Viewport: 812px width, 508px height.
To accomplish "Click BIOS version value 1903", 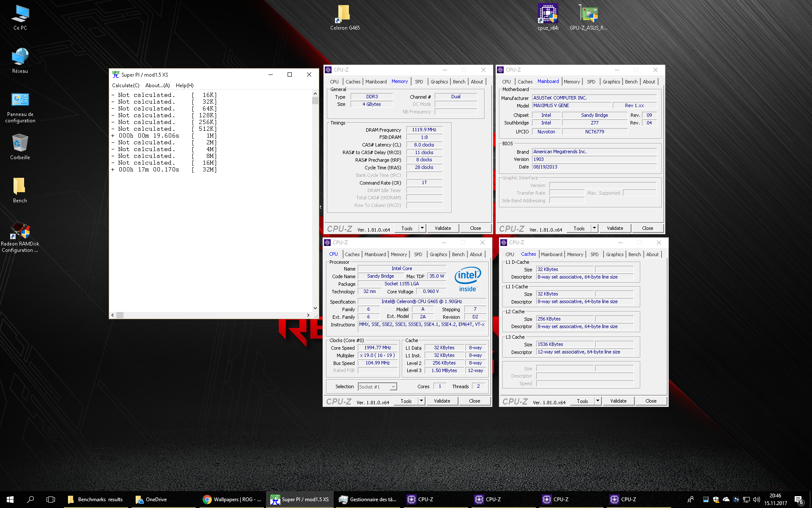I will 594,159.
